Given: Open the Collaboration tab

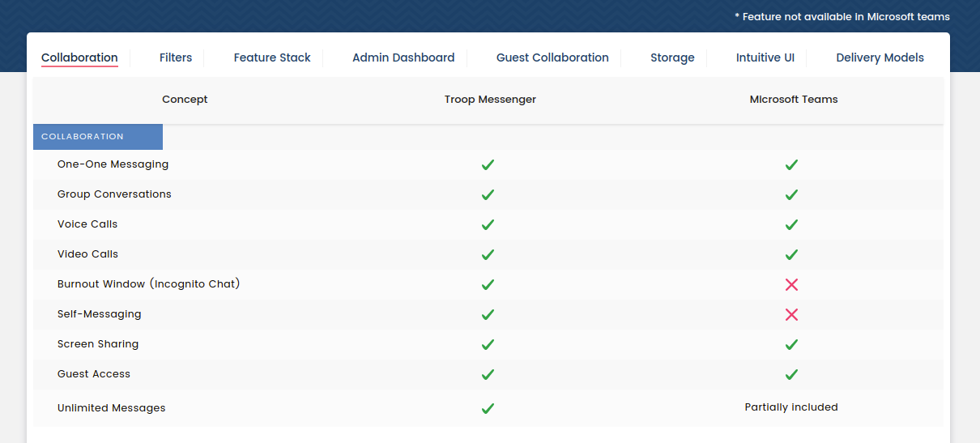Looking at the screenshot, I should tap(79, 58).
